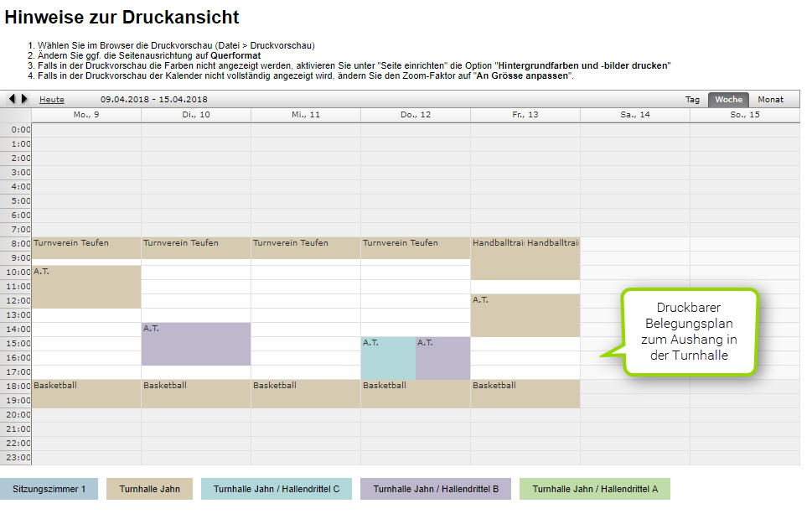Click the "Mi., 11" column header
Viewport: 812px width, 514px height.
click(305, 115)
